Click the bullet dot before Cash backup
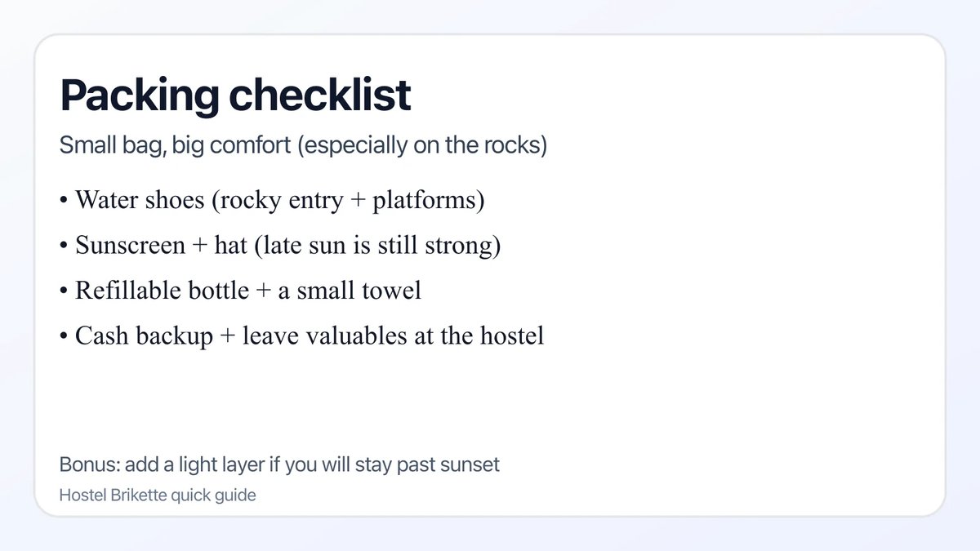 pos(64,336)
